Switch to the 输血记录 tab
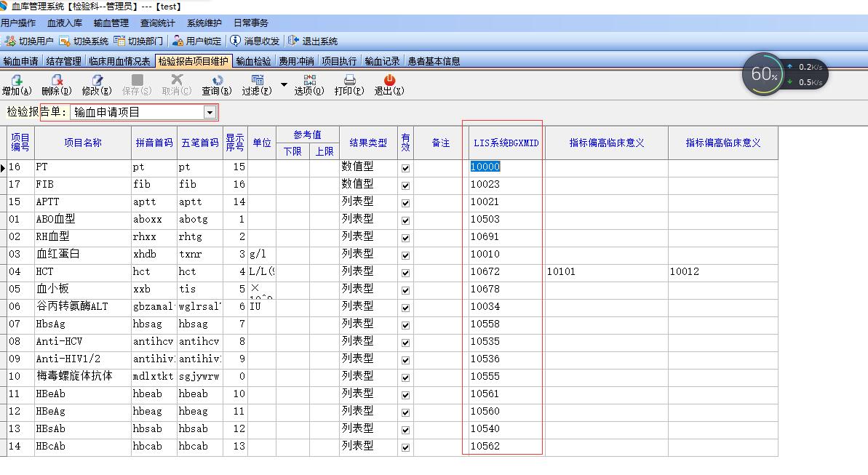The width and height of the screenshot is (868, 475). (382, 61)
